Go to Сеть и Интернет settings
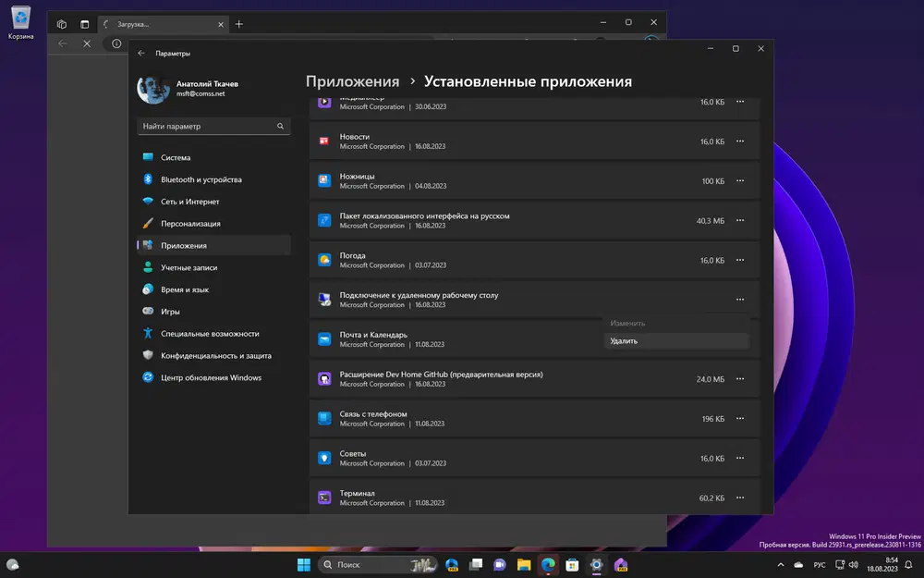Image resolution: width=924 pixels, height=578 pixels. [x=214, y=201]
